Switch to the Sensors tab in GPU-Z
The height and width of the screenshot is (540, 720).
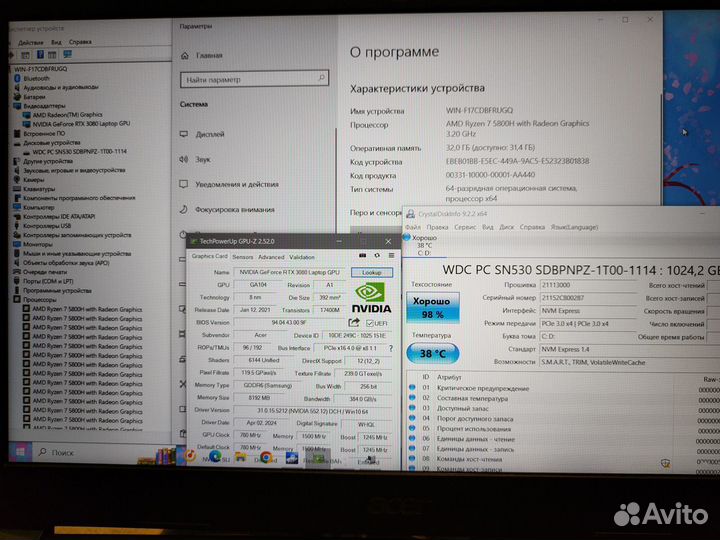point(241,257)
